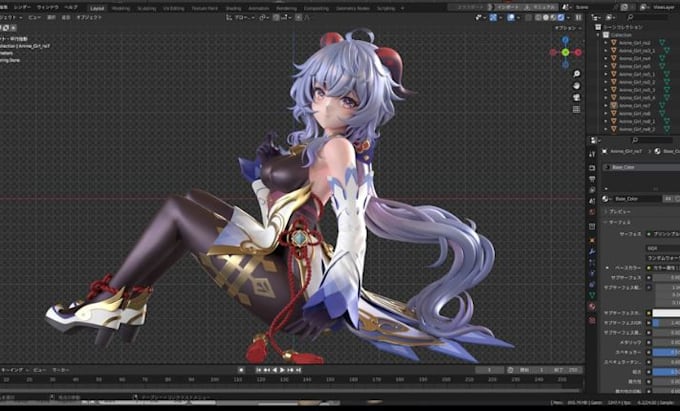Image resolution: width=680 pixels, height=411 pixels.
Task: Open the green Object Data properties tab
Action: click(592, 295)
